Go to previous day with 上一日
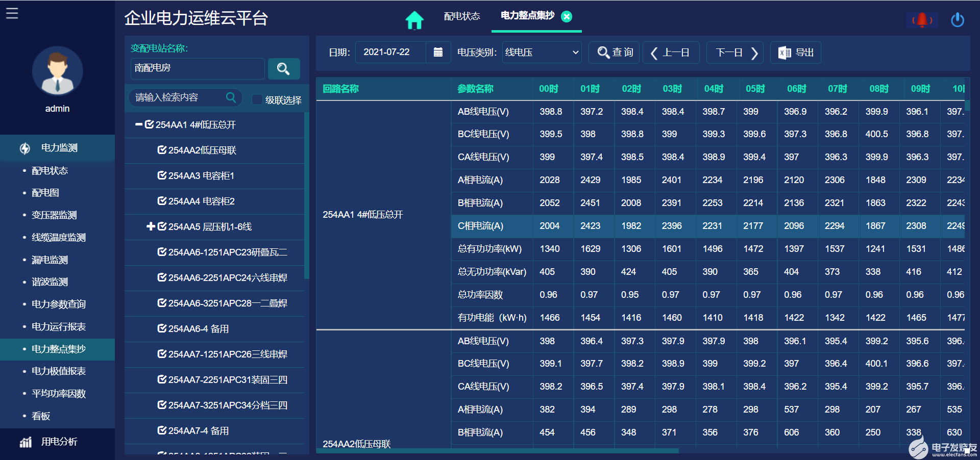980x460 pixels. coord(671,52)
